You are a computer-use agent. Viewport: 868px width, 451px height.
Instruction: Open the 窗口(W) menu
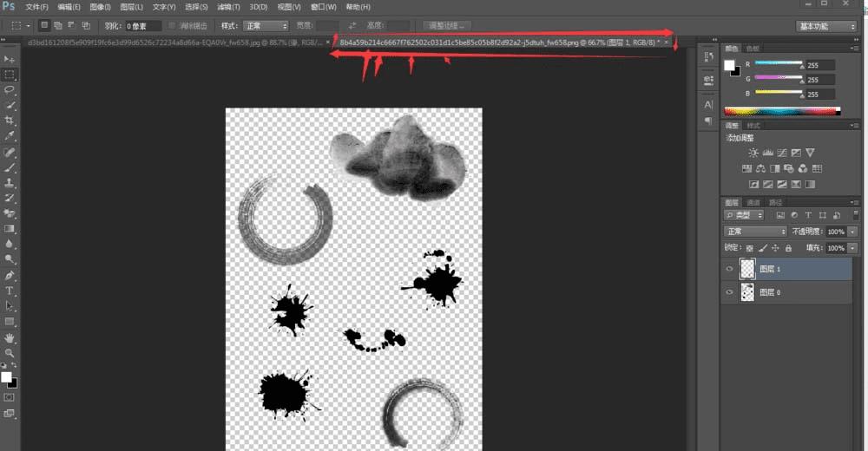click(323, 7)
